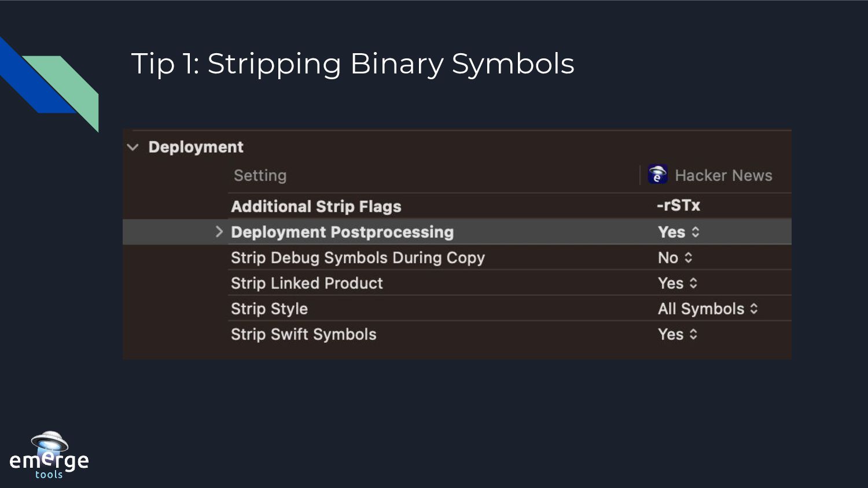Open Strip Swift Symbols Yes dropdown

(678, 334)
